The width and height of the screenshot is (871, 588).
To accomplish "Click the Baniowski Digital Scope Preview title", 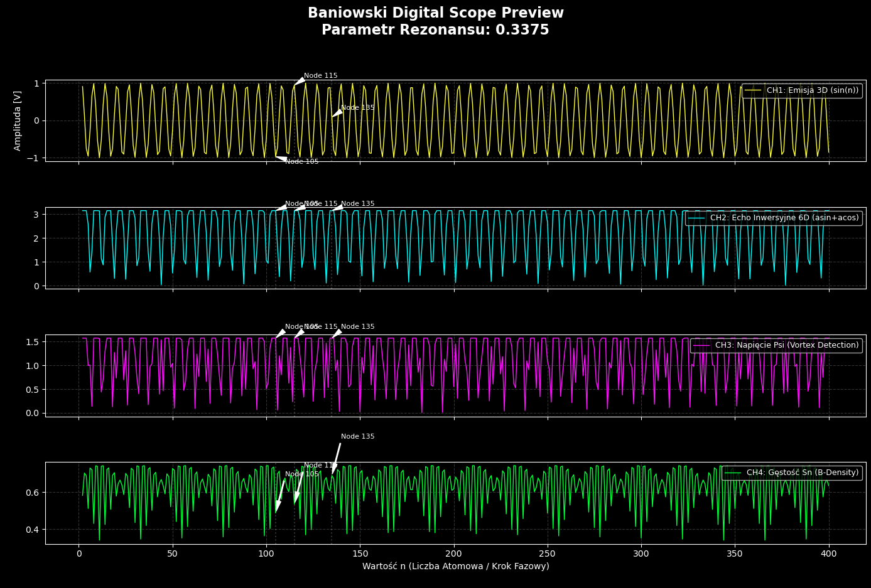I will tap(435, 13).
